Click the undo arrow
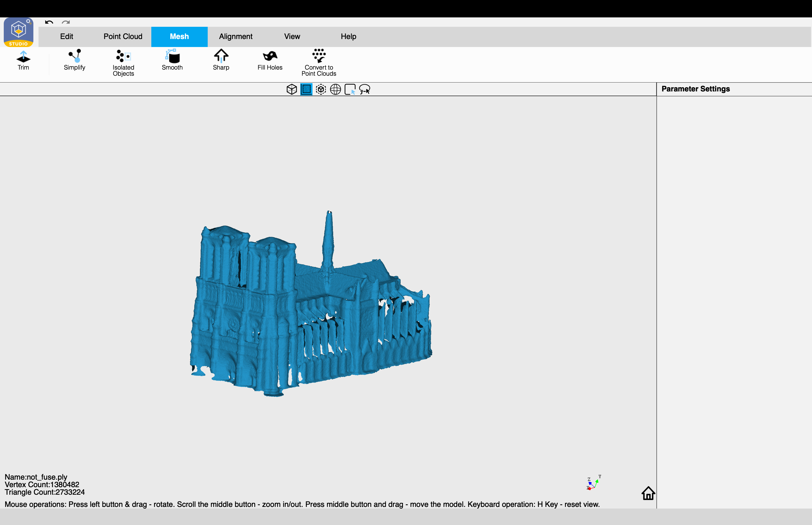 [x=49, y=23]
